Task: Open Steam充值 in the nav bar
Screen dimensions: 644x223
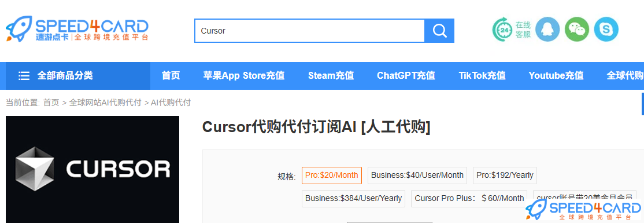Action: coord(331,76)
